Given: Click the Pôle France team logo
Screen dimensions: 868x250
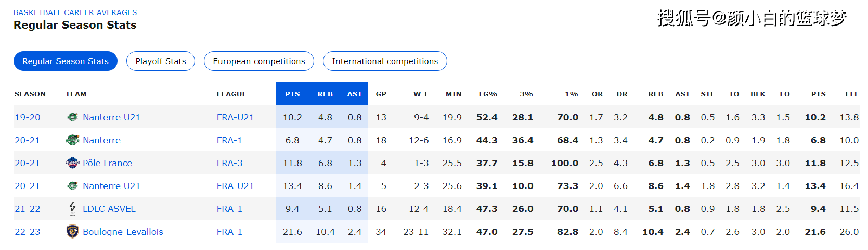Looking at the screenshot, I should (73, 163).
